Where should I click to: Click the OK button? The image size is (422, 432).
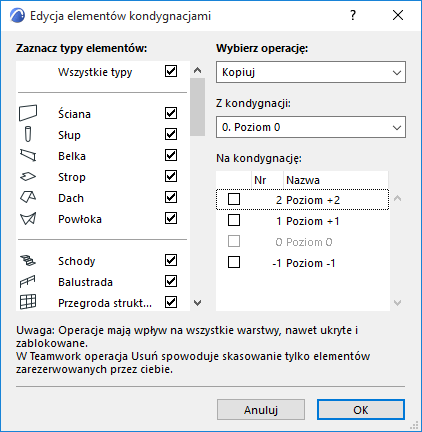(x=361, y=410)
